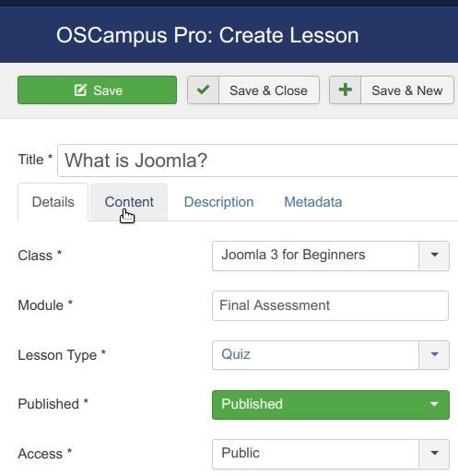Expand the Access dropdown arrow
The image size is (458, 476).
434,454
